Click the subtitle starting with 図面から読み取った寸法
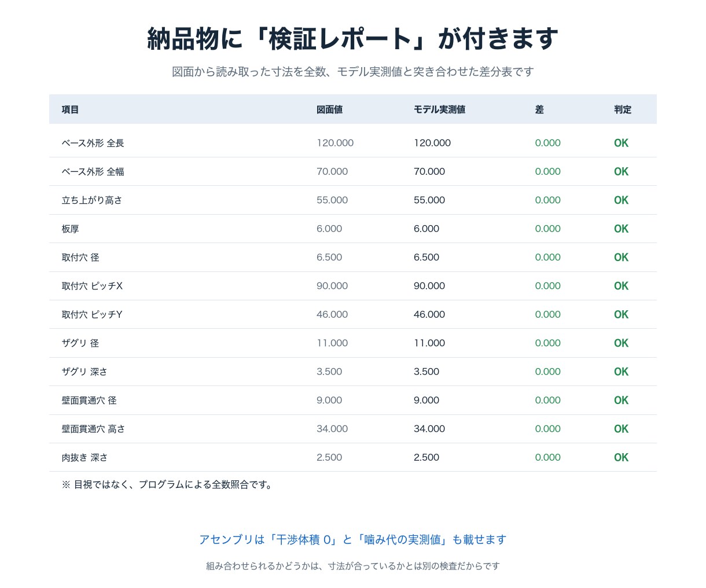This screenshot has width=706, height=588. (353, 72)
